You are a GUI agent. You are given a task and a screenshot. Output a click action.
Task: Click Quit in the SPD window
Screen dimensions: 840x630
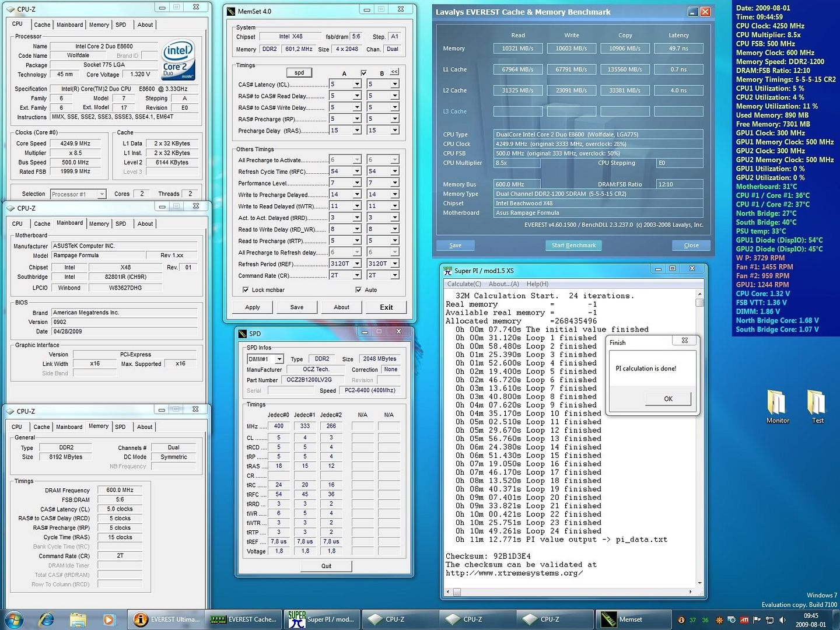[326, 566]
